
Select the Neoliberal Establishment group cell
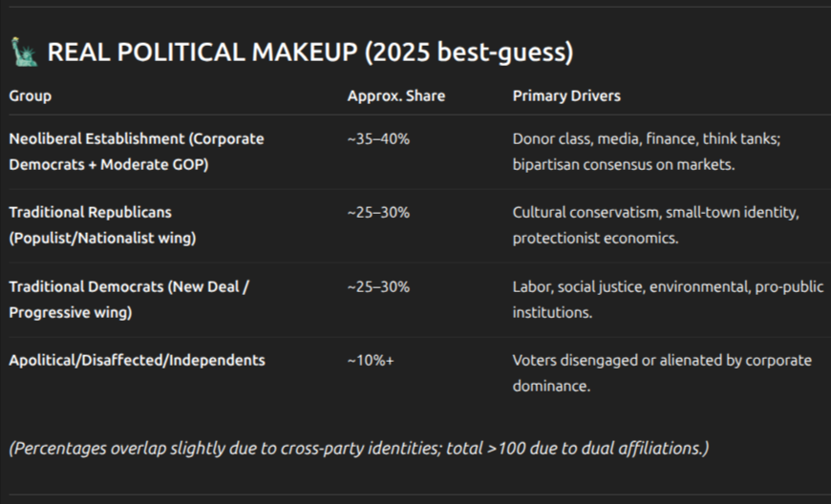point(137,151)
